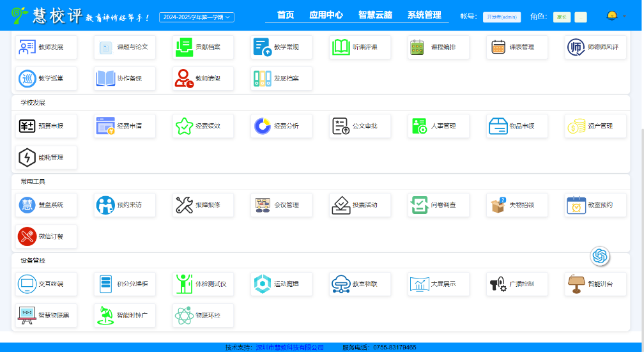Open the 教师请假 leave tile

click(x=203, y=79)
